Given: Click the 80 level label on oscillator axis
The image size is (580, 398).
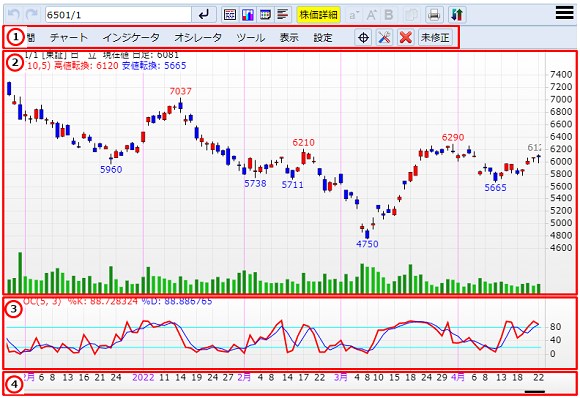Looking at the screenshot, I should [x=555, y=327].
